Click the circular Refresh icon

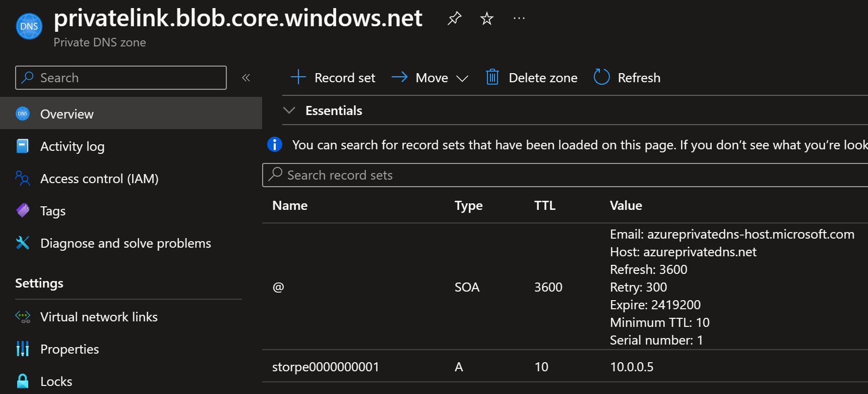(602, 77)
